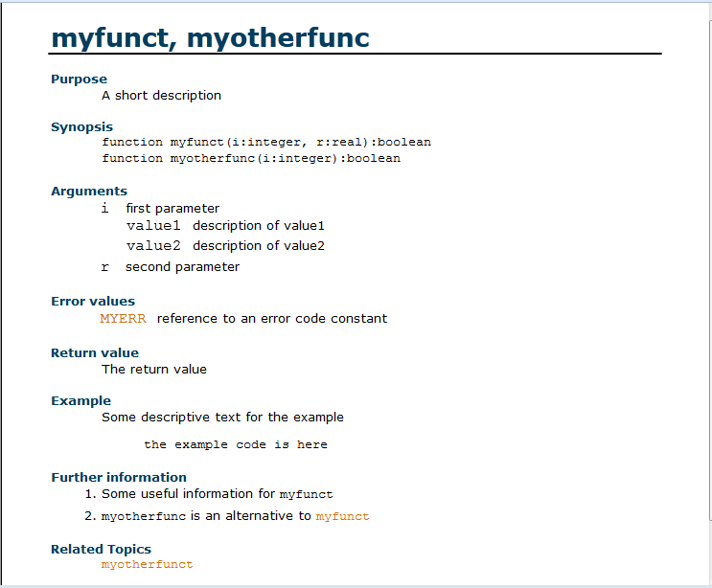
Task: Click the Return value heading
Action: click(94, 352)
